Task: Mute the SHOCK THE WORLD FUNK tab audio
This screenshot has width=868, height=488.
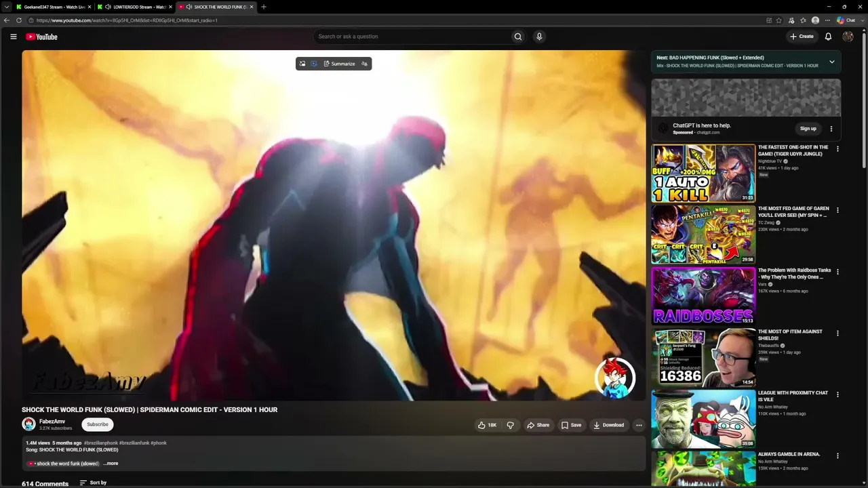Action: click(x=189, y=7)
